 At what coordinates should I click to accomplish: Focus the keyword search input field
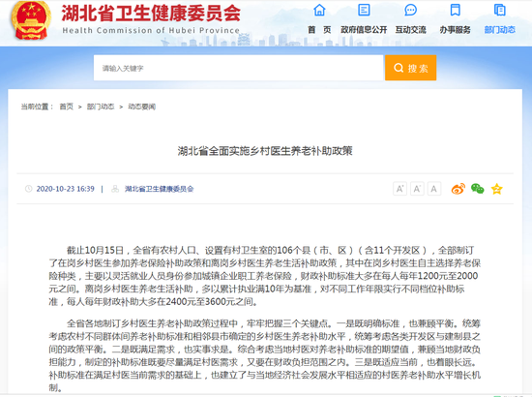click(x=238, y=68)
